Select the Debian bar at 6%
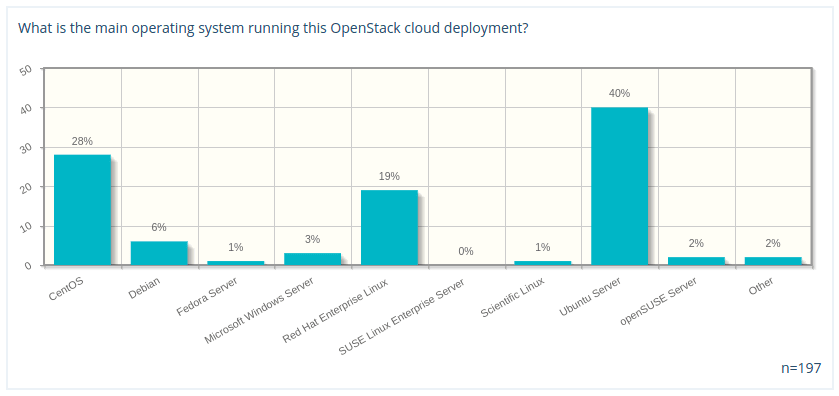 pos(159,253)
